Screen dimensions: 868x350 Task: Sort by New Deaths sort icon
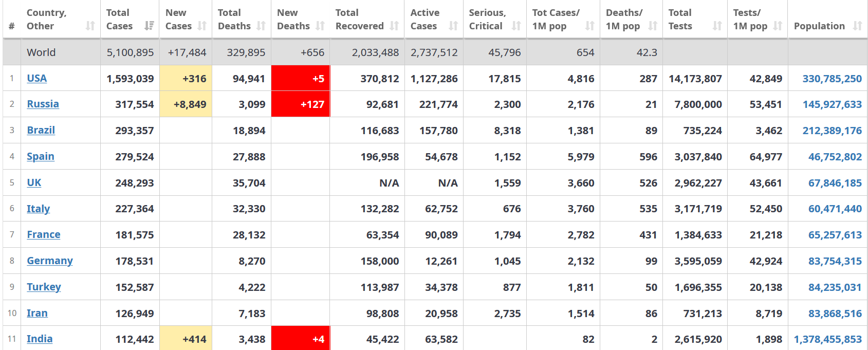click(320, 26)
